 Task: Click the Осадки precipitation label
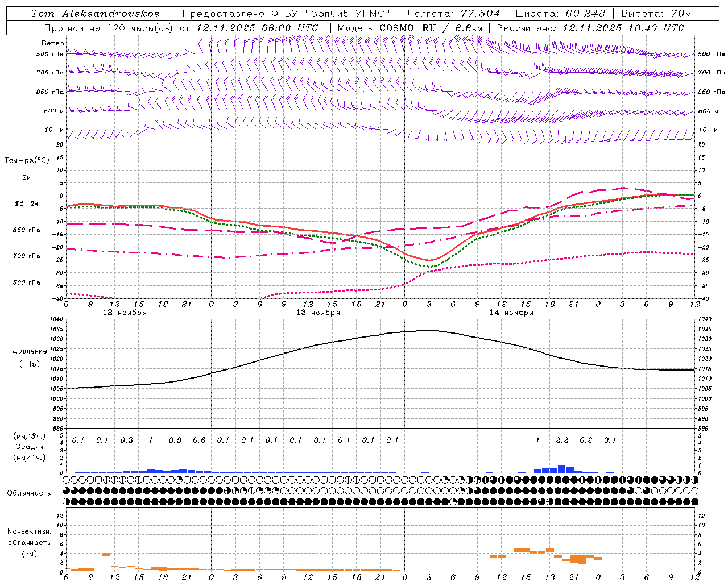pyautogui.click(x=30, y=447)
